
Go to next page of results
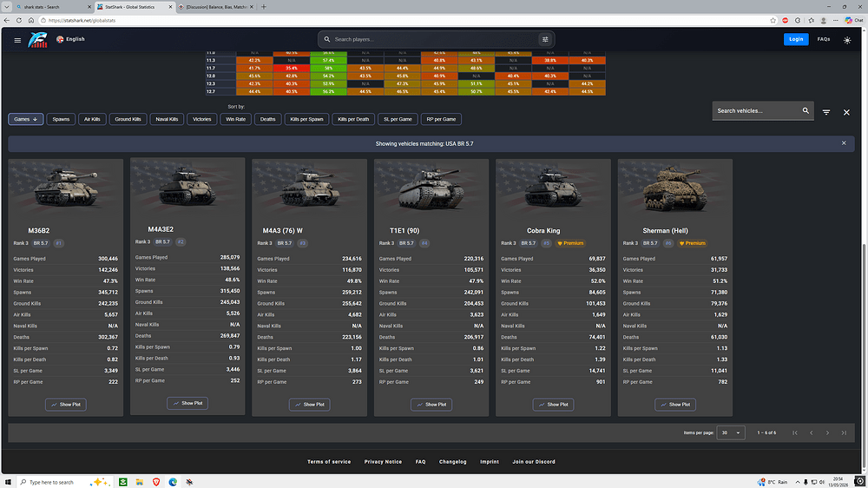pyautogui.click(x=827, y=432)
